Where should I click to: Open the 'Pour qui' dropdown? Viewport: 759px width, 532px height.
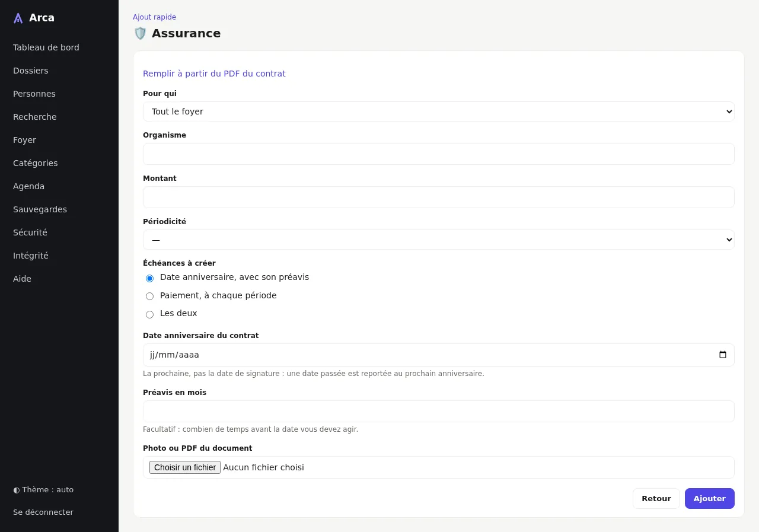pos(439,112)
